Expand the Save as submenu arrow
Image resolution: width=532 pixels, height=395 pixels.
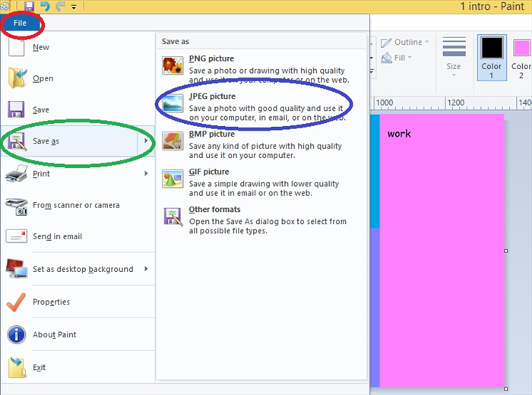tap(146, 141)
